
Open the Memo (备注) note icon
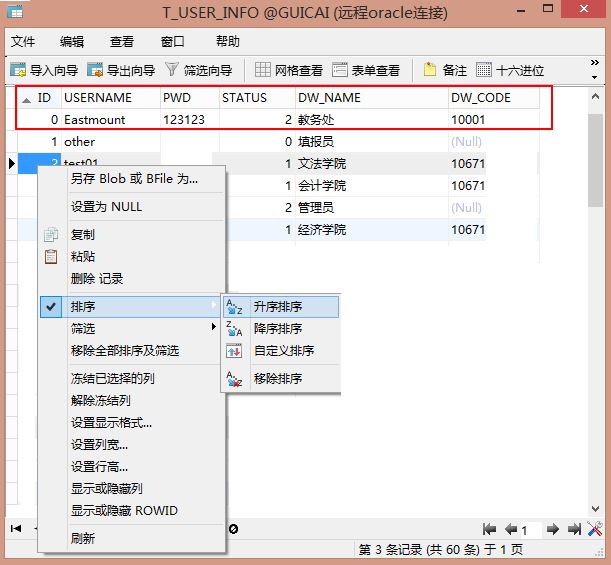point(430,70)
